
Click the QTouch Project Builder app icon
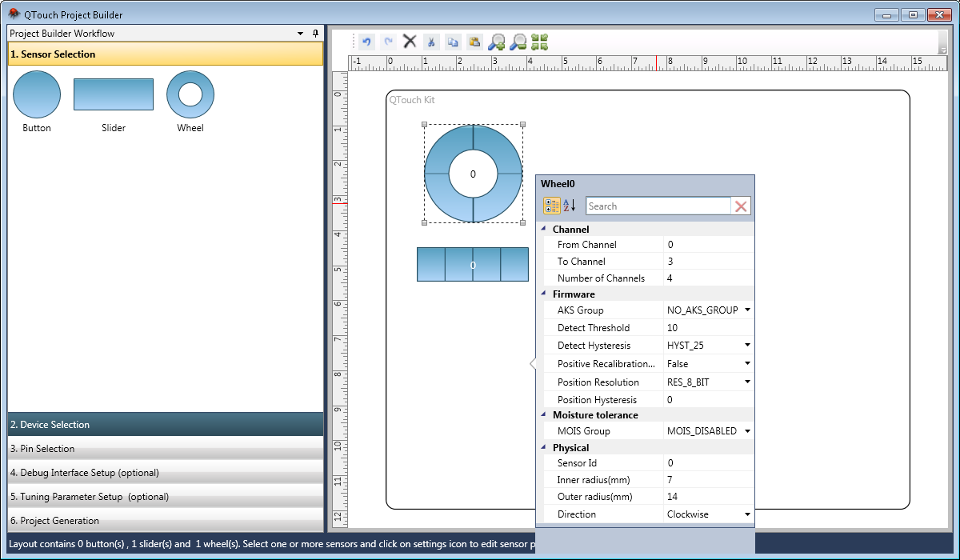coord(14,14)
